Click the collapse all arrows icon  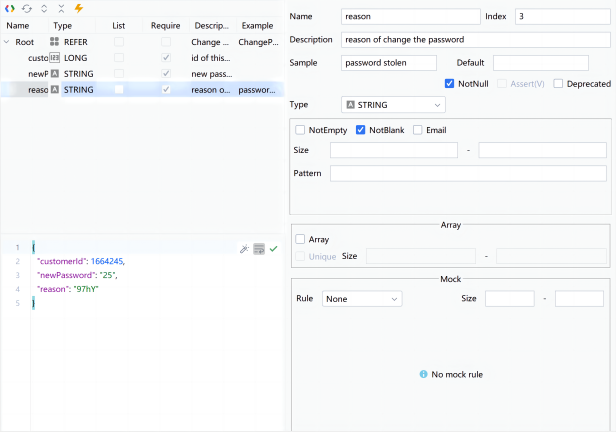click(x=61, y=8)
